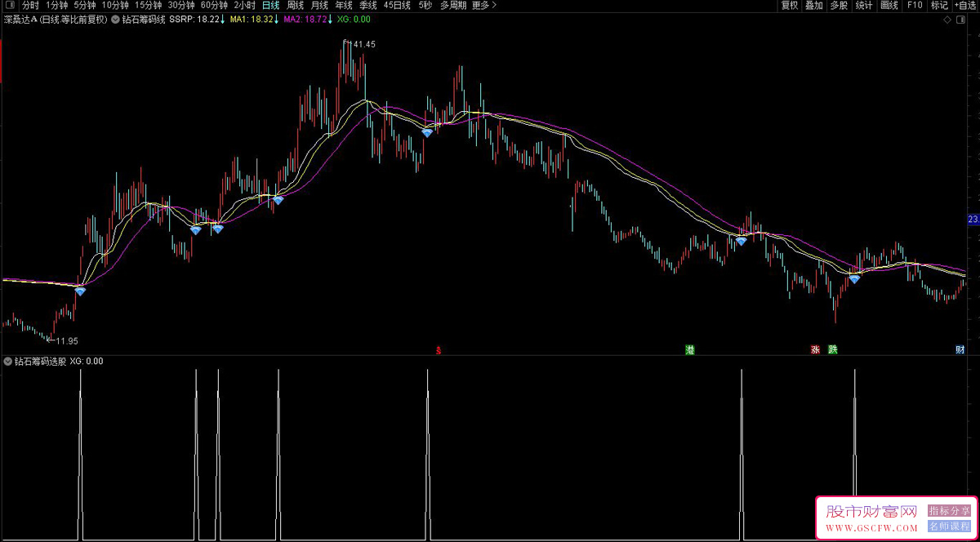Select the 2小时 period
Screen dimensions: 980x542
pos(245,5)
